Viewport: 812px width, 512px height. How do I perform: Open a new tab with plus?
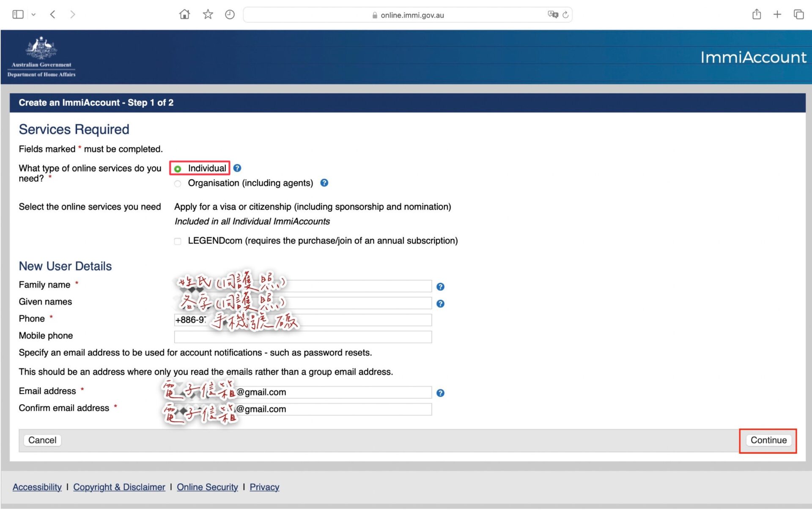(777, 14)
